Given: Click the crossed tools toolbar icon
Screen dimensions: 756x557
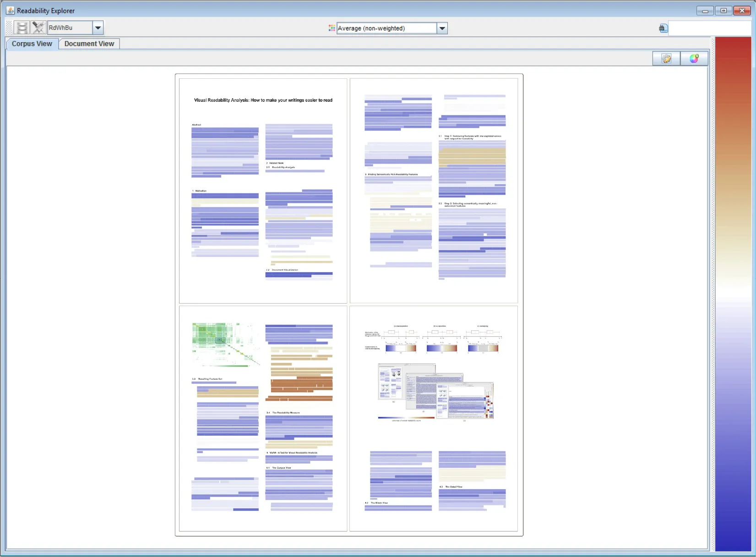Looking at the screenshot, I should coord(38,28).
